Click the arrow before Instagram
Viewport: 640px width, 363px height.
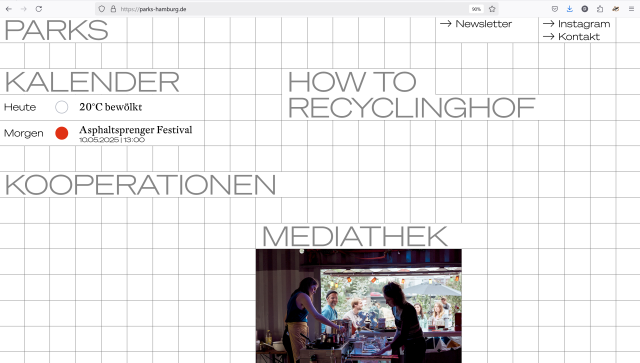coord(549,24)
